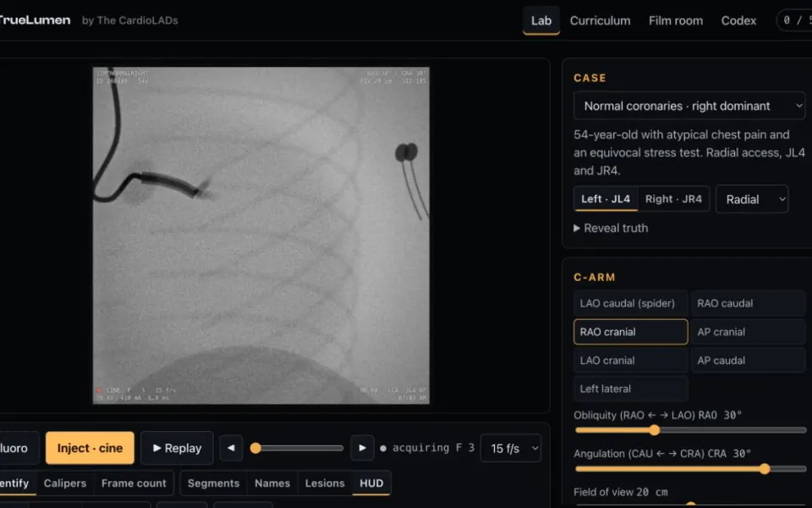Step back one frame
Image resolution: width=812 pixels, height=508 pixels.
pos(231,448)
